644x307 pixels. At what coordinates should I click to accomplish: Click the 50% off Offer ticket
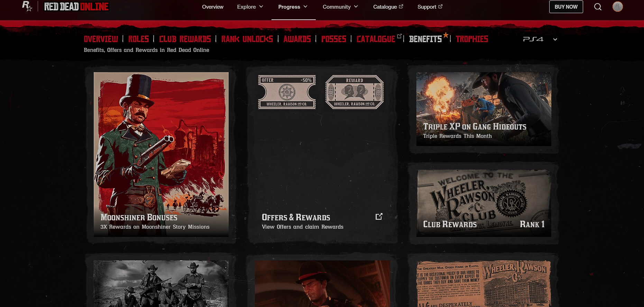pyautogui.click(x=287, y=92)
